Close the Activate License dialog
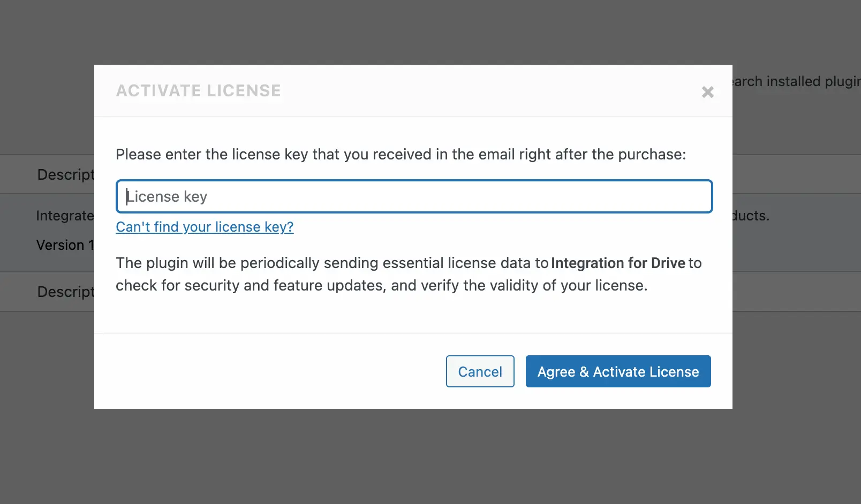This screenshot has width=861, height=504. tap(707, 92)
